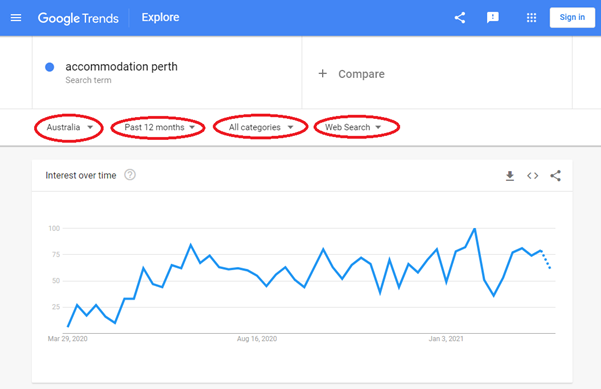Viewport: 601px width, 389px height.
Task: Open the help icon beside Interest over time
Action: tap(130, 175)
